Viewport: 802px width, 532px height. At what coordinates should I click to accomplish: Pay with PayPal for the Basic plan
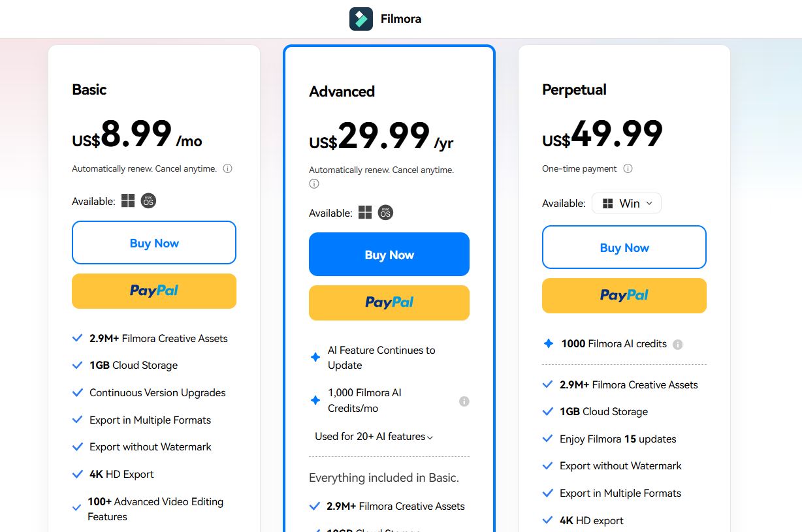pos(153,290)
